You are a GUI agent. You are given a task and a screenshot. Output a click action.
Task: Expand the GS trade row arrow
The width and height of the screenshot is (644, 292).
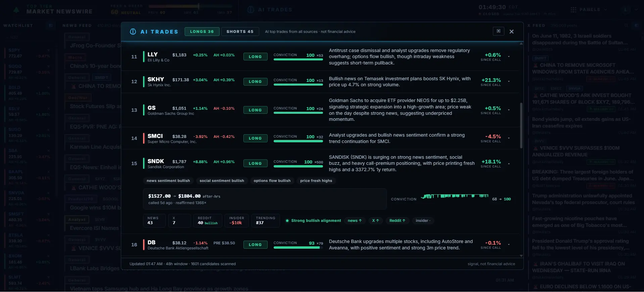coord(509,110)
